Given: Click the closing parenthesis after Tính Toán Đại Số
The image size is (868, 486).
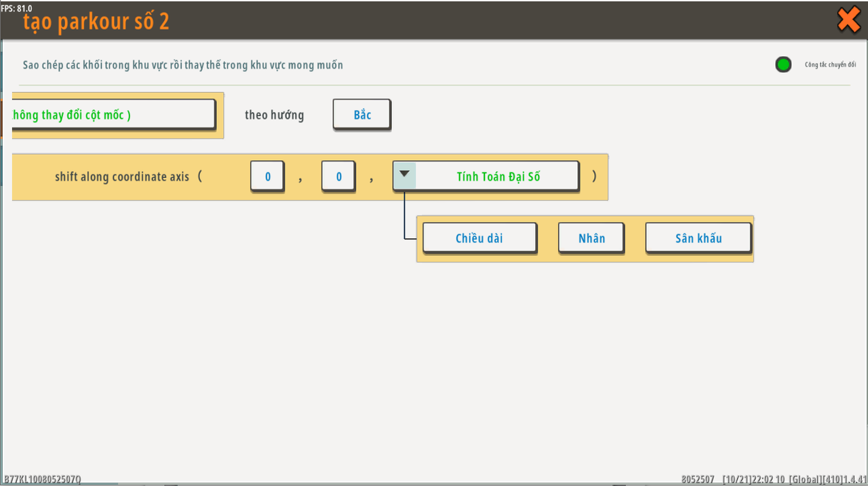Looking at the screenshot, I should [595, 176].
